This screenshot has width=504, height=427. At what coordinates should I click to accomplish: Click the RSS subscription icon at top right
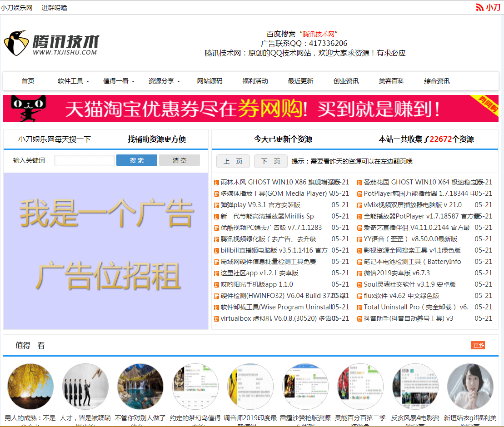tap(480, 7)
